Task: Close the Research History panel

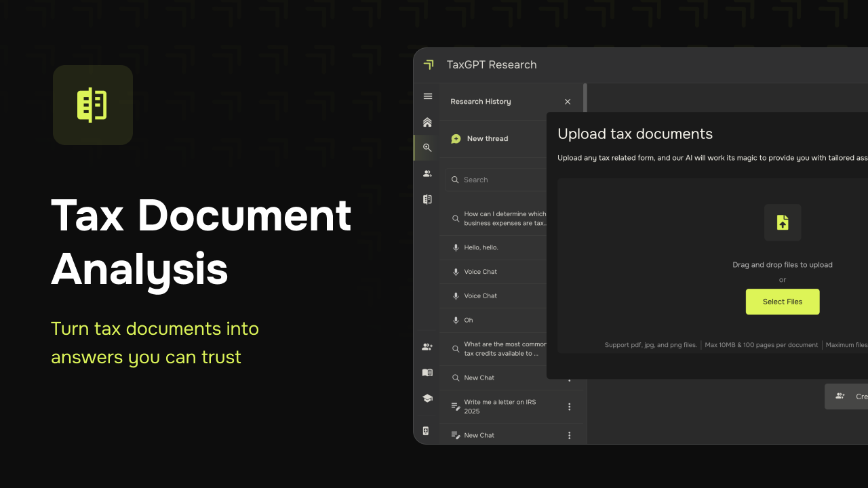Action: point(568,102)
